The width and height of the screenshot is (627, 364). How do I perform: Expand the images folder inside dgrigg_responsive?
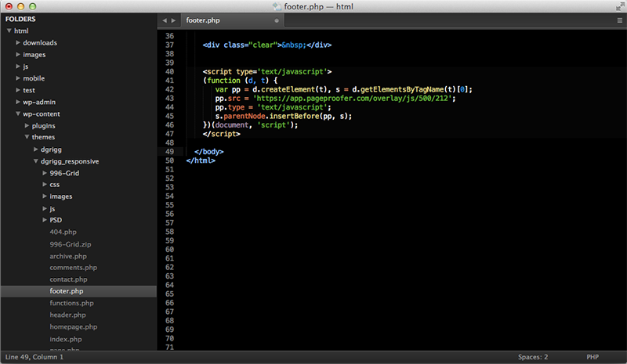click(x=45, y=196)
